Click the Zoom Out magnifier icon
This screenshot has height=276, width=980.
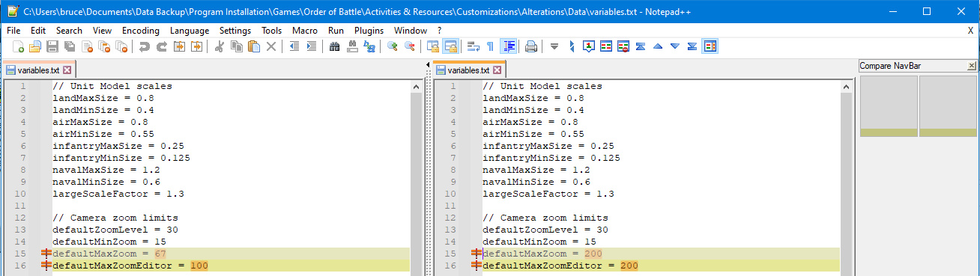click(x=409, y=46)
